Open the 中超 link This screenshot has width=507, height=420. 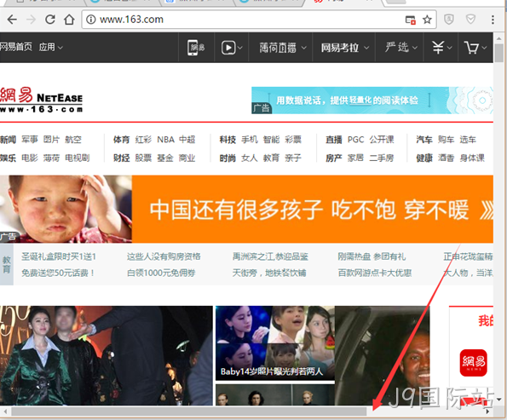tap(187, 140)
